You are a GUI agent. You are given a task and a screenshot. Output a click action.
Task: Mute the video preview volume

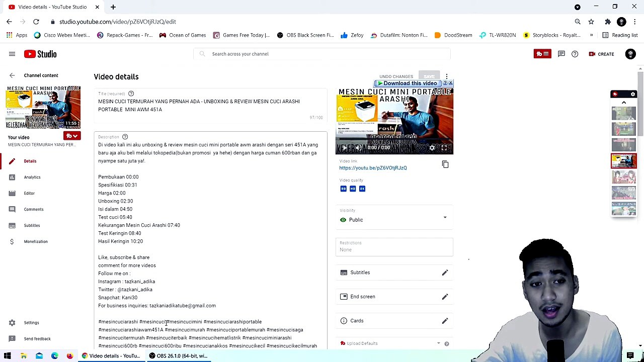tap(358, 148)
